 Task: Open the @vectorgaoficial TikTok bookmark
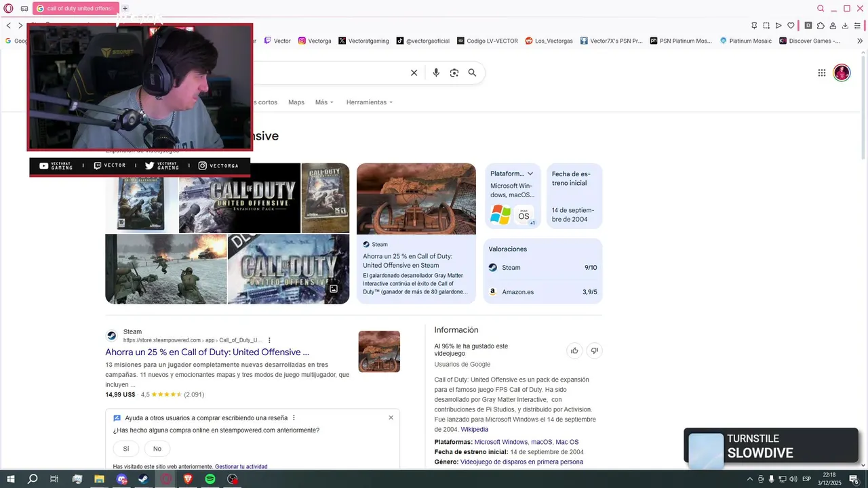point(423,41)
